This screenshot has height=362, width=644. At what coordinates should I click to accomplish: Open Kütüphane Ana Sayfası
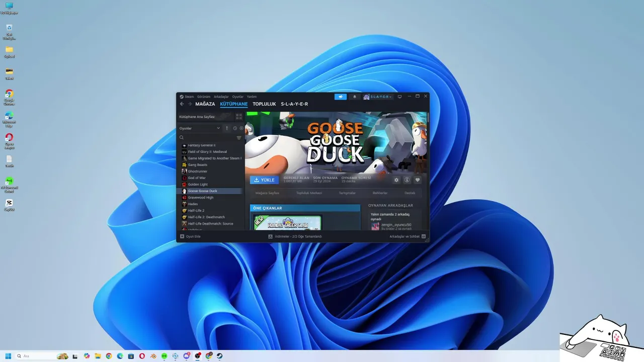(197, 117)
